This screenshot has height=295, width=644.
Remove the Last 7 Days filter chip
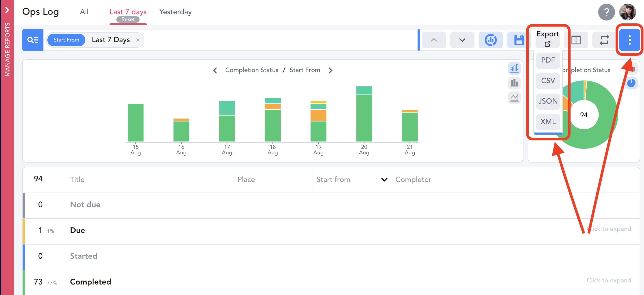[138, 40]
